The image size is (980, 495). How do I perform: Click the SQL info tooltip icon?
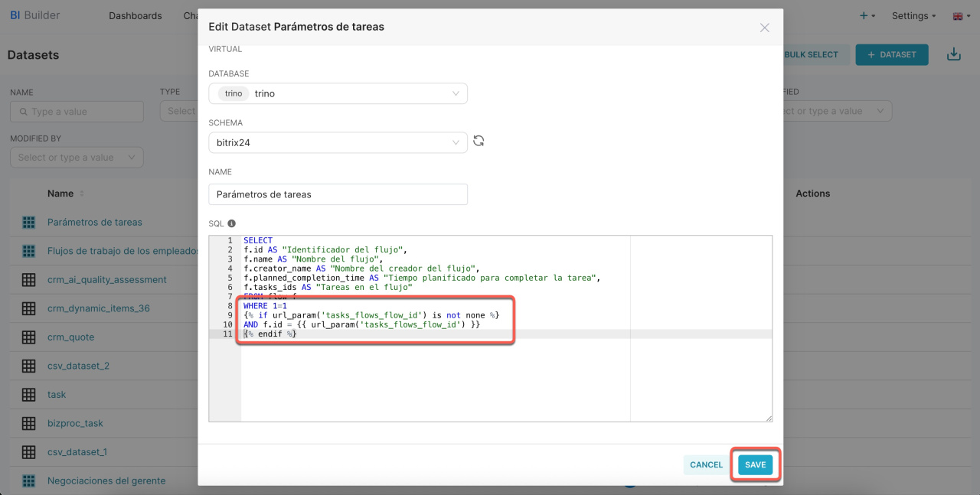232,224
